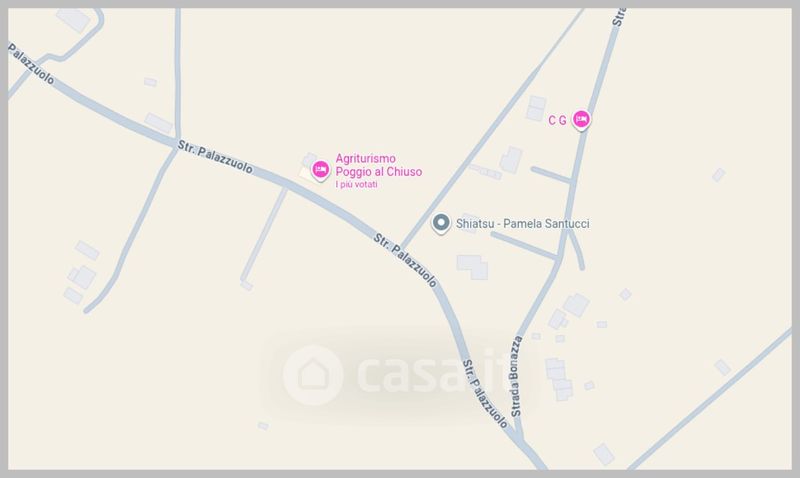
Task: Select the C G place label
Action: (557, 120)
